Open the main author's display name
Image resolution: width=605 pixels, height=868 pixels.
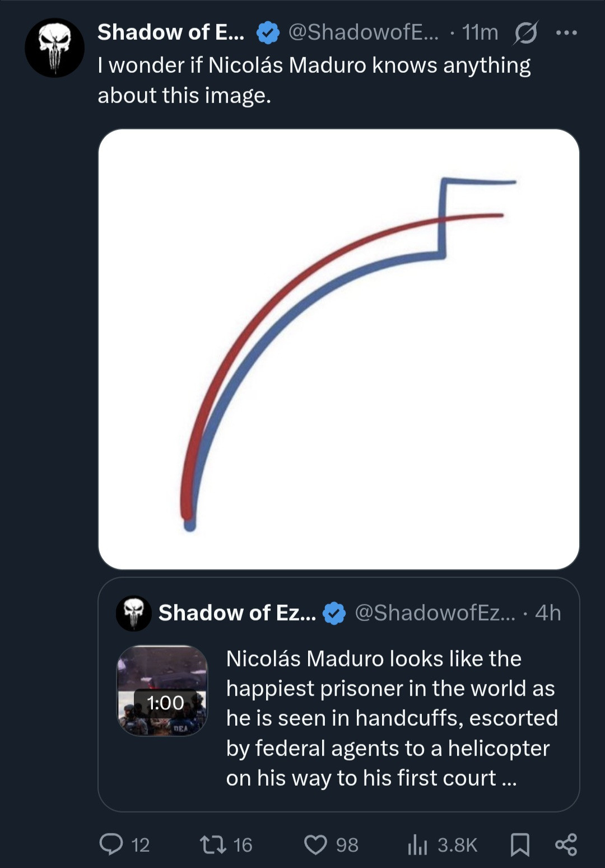tap(171, 32)
